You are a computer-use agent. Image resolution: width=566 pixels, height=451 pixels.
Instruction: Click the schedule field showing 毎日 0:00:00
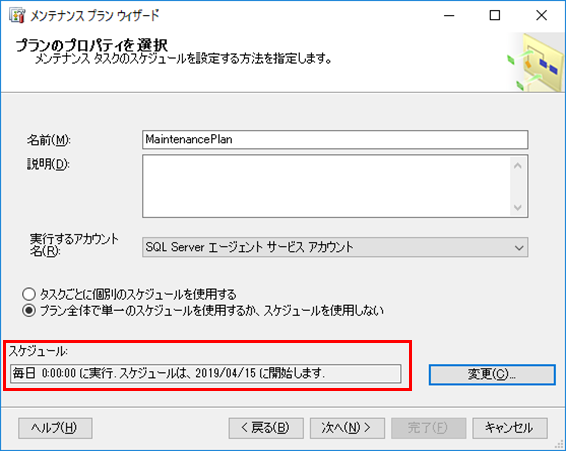pos(206,373)
